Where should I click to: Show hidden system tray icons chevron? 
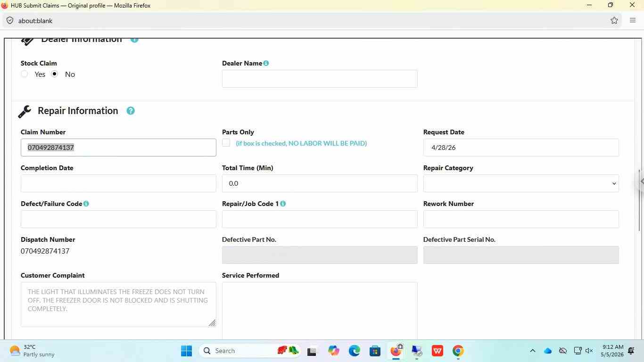[533, 351]
